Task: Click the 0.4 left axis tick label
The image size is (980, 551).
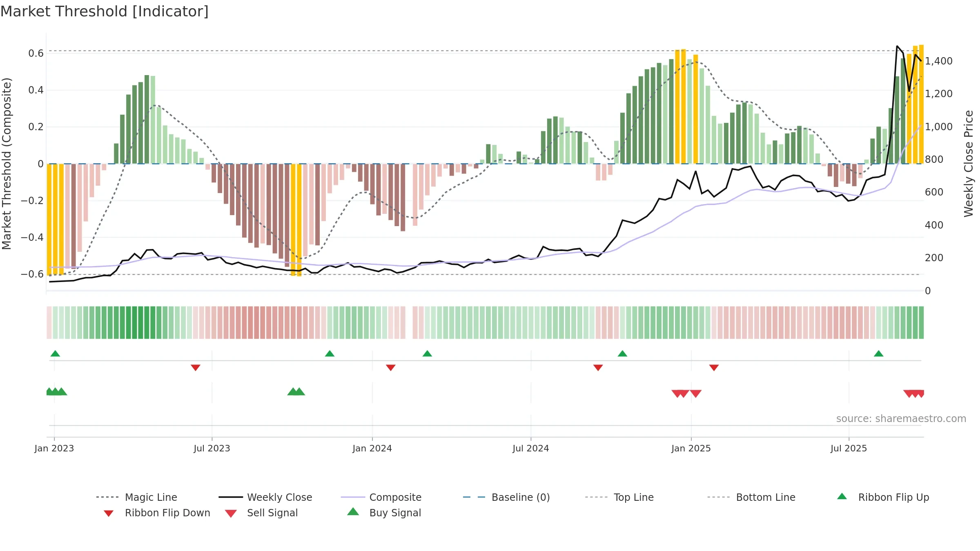Action: tap(36, 90)
